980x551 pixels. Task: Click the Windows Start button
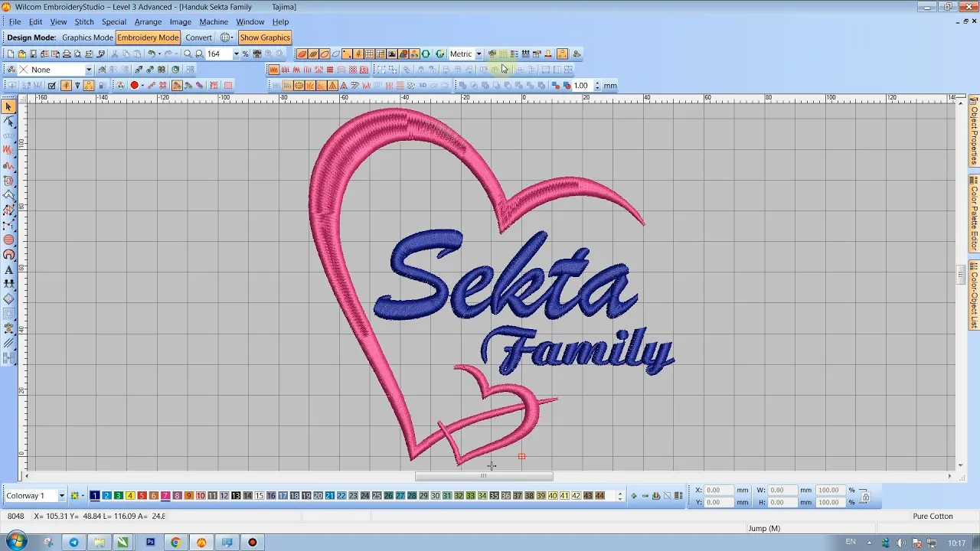(16, 542)
